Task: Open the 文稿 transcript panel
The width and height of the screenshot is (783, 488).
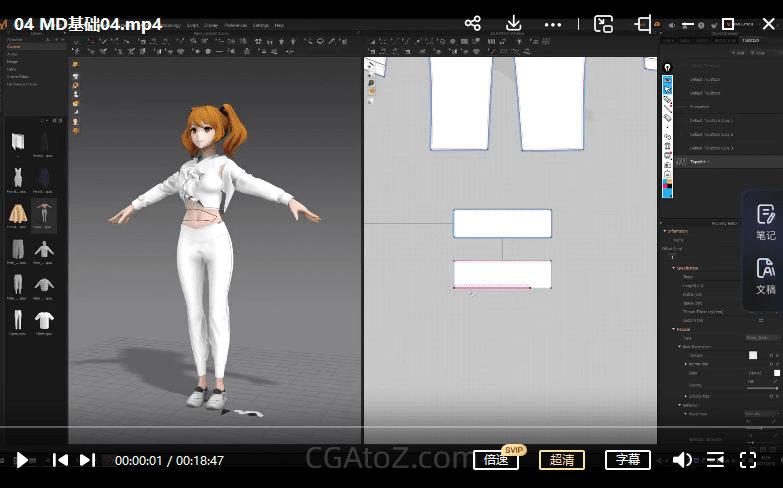Action: click(765, 275)
